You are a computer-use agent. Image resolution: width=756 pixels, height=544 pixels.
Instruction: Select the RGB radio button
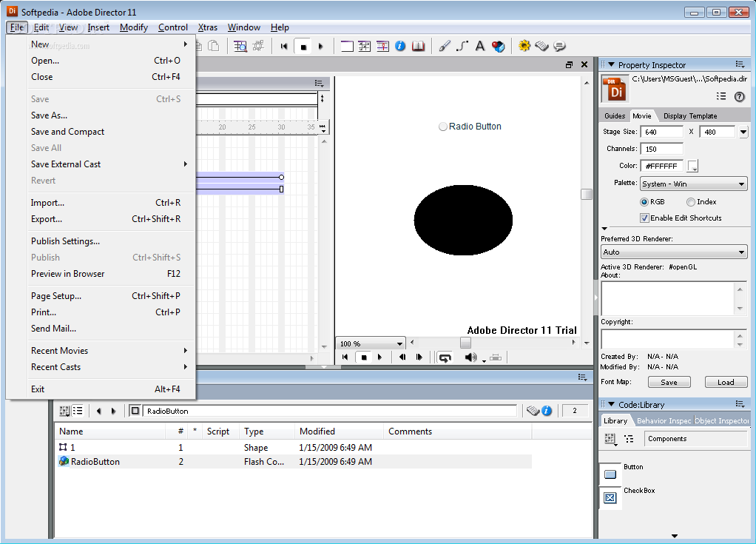click(x=644, y=202)
